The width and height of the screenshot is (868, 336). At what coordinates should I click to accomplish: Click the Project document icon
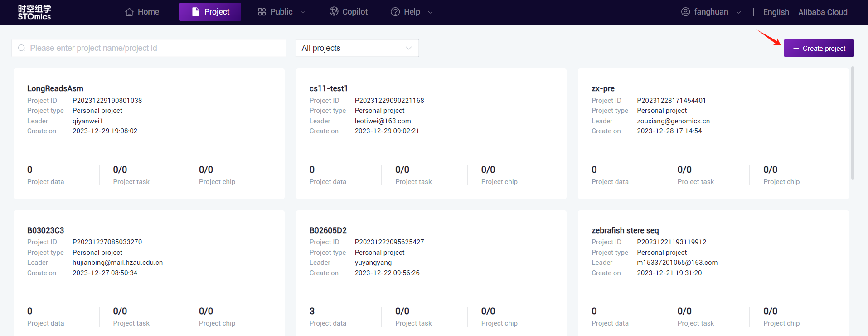pyautogui.click(x=196, y=12)
